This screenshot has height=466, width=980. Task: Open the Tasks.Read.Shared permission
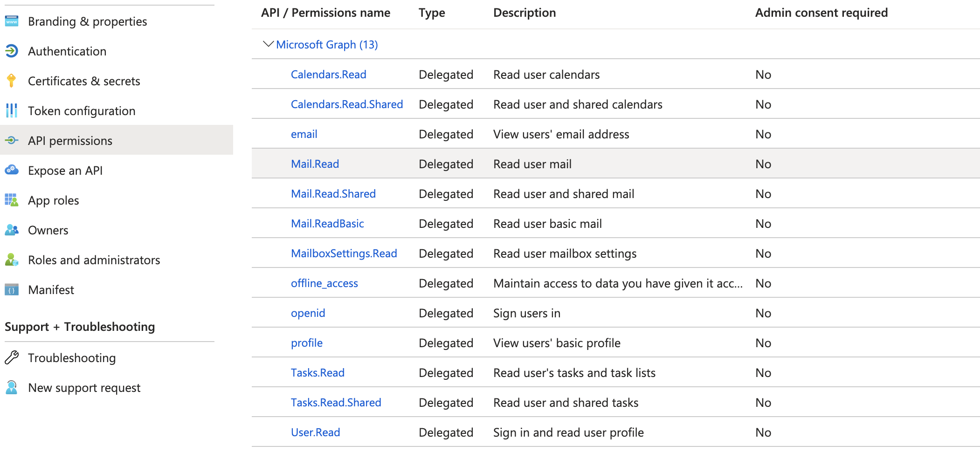(x=336, y=402)
